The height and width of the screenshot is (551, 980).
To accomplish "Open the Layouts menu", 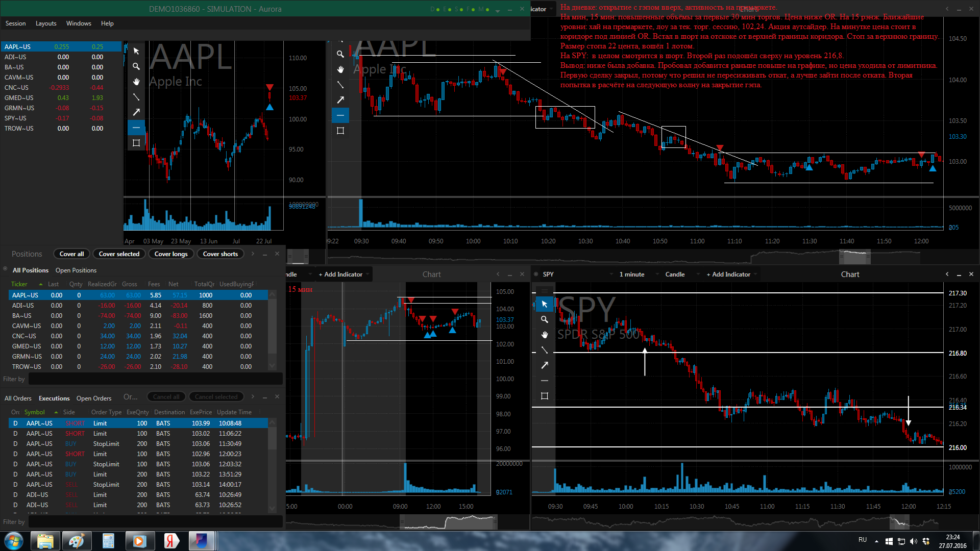I will [46, 23].
